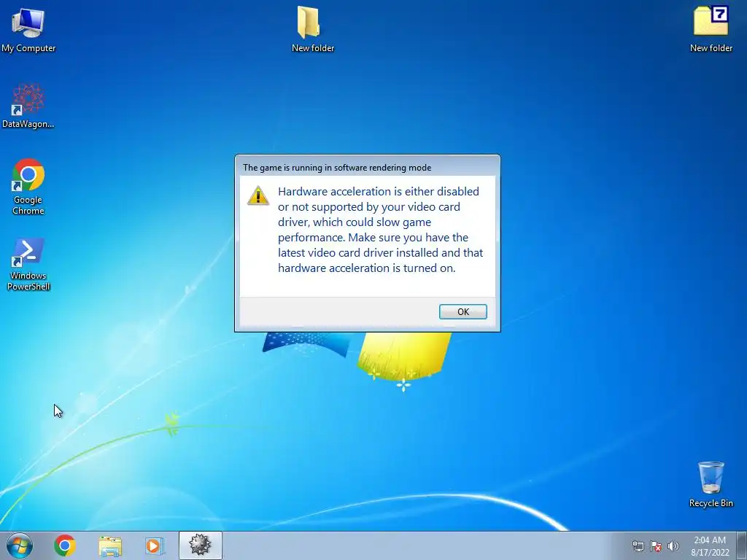Open the network status tray icon
The height and width of the screenshot is (560, 747).
(638, 546)
